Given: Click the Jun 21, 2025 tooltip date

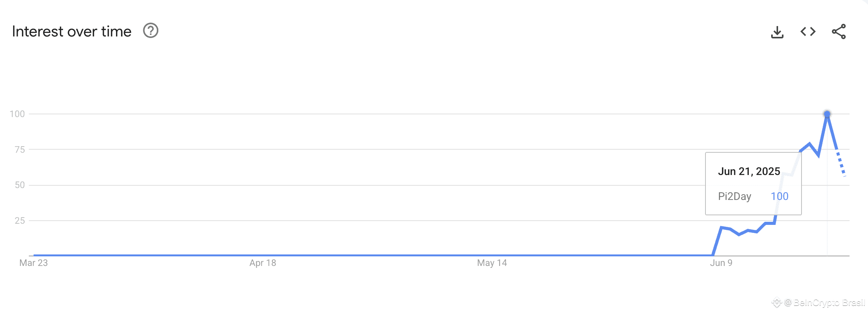Looking at the screenshot, I should point(749,172).
